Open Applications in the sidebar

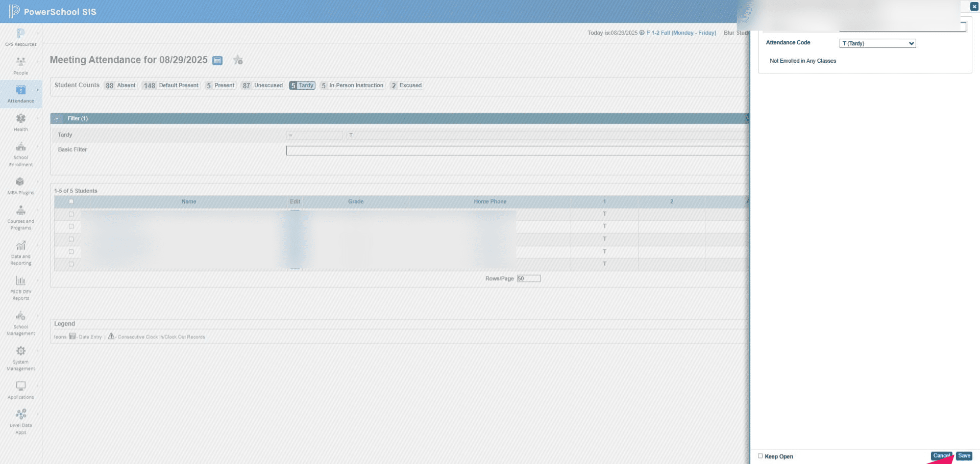(21, 390)
